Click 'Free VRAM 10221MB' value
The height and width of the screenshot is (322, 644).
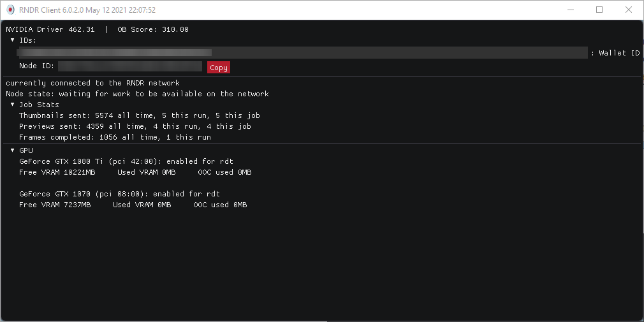click(x=57, y=173)
